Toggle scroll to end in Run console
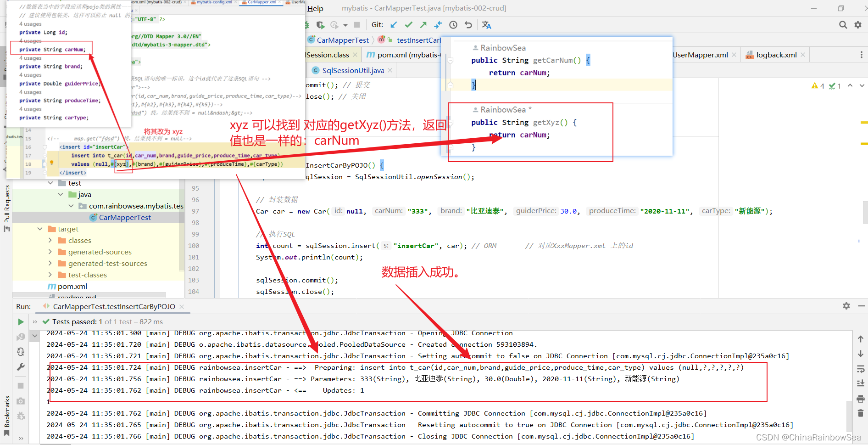The width and height of the screenshot is (868, 445). tap(861, 383)
